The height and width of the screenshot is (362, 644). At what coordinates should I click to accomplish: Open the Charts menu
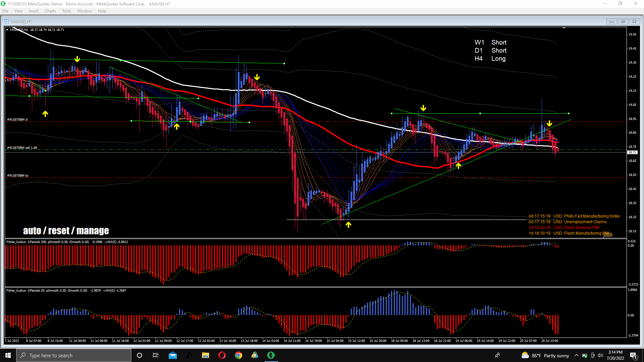coord(50,11)
